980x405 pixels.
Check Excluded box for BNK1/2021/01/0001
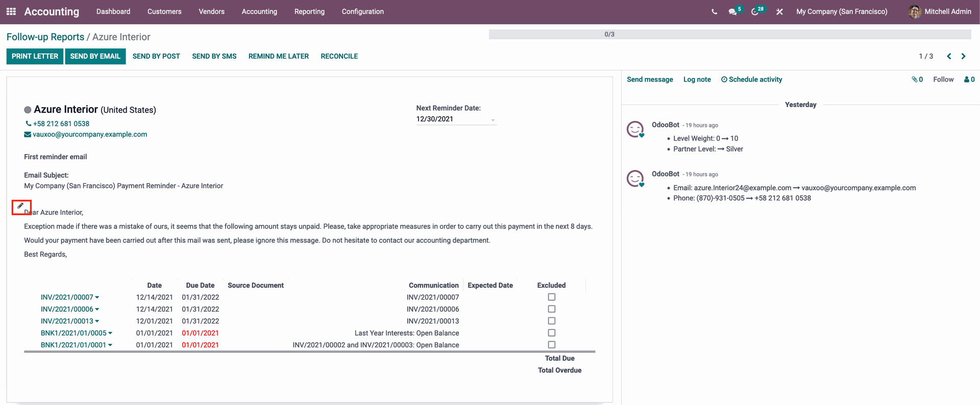click(551, 345)
